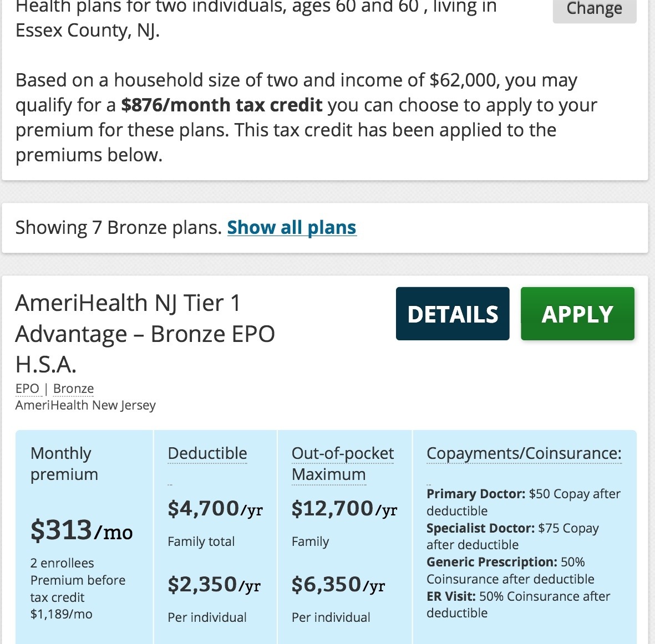Click the $313/mo monthly premium amount
The image size is (655, 644).
[x=81, y=530]
